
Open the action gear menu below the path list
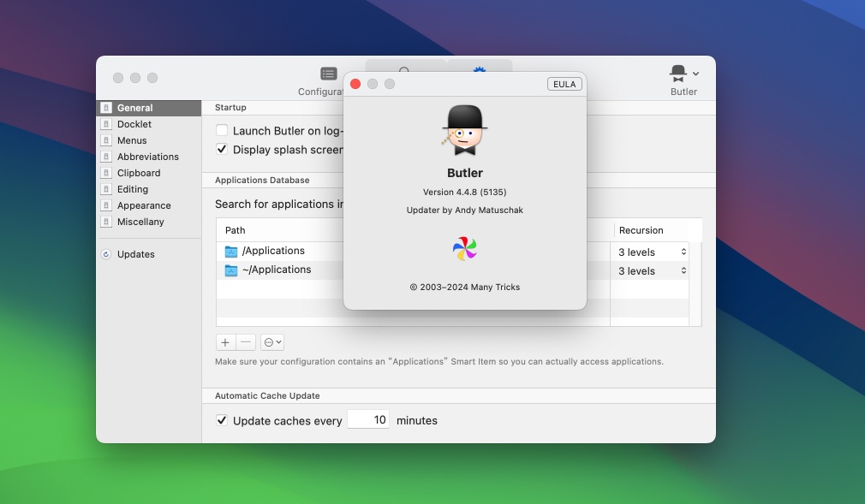click(x=271, y=341)
